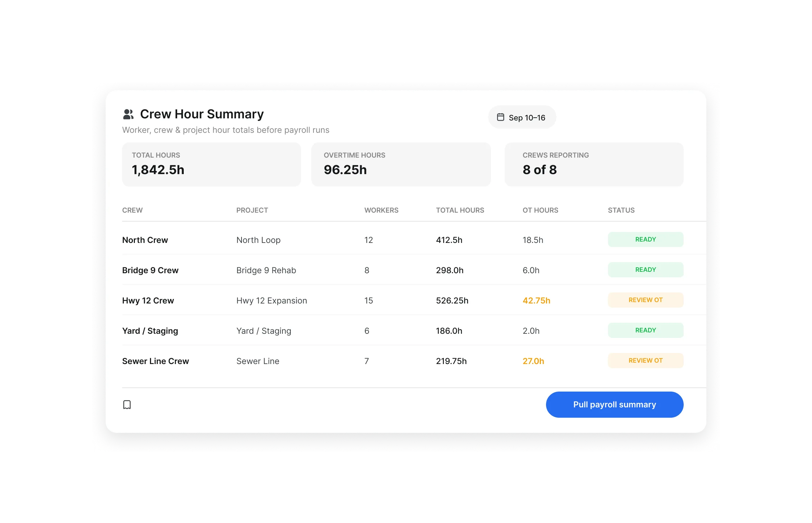Click the crew people icon beside title
This screenshot has width=812, height=523.
pyautogui.click(x=128, y=114)
